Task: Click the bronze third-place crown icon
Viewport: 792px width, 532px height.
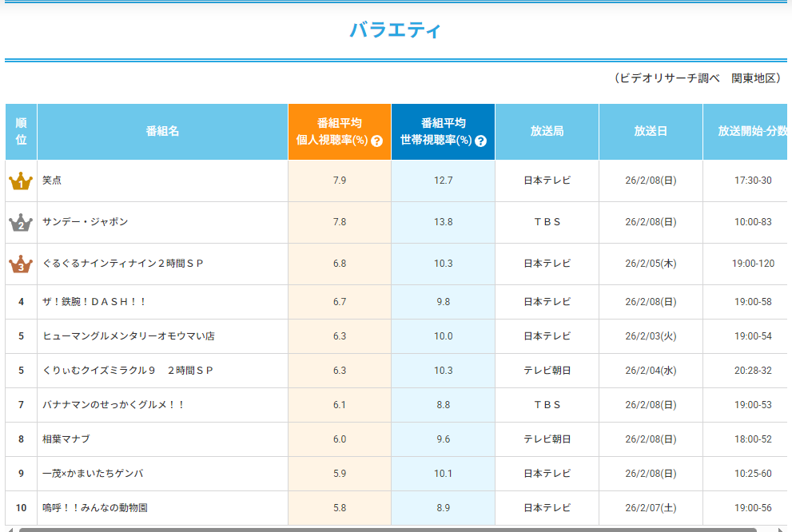Action: click(x=21, y=264)
